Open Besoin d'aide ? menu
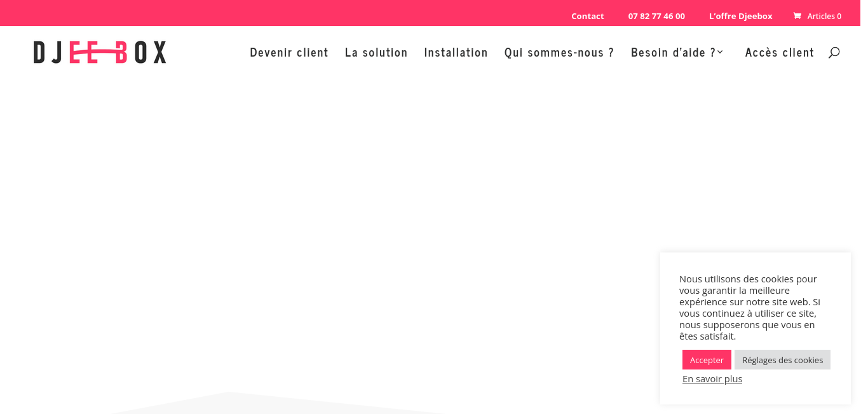 click(674, 52)
